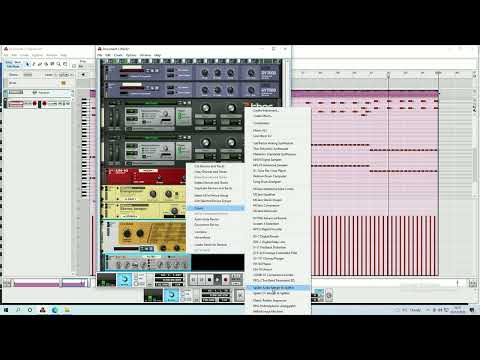This screenshot has width=480, height=360.
Task: Open Windows Start menu
Action: pyautogui.click(x=6, y=310)
